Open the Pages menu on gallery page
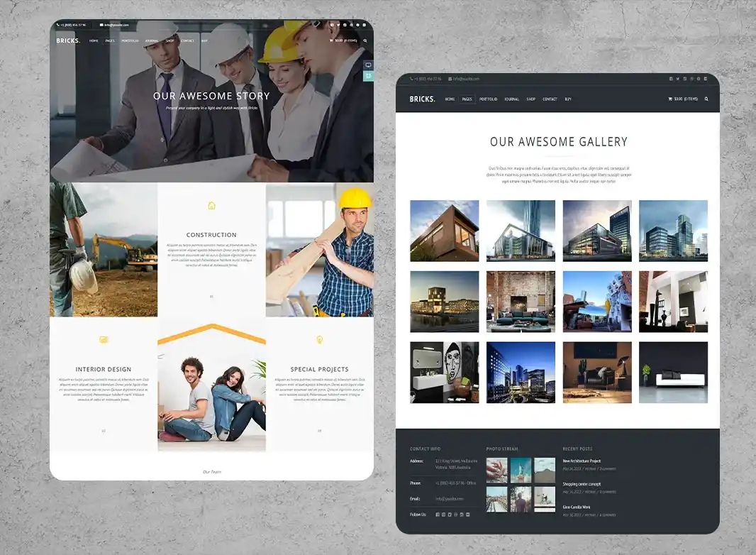 (x=467, y=99)
